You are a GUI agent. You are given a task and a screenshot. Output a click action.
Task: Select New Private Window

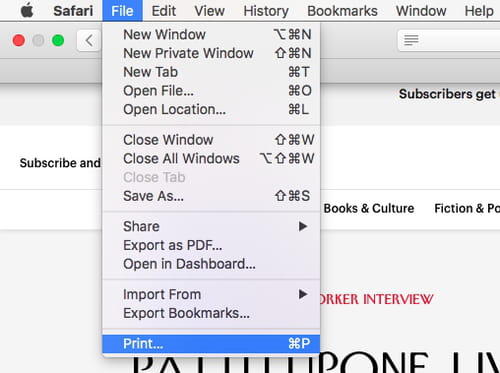coord(211,53)
